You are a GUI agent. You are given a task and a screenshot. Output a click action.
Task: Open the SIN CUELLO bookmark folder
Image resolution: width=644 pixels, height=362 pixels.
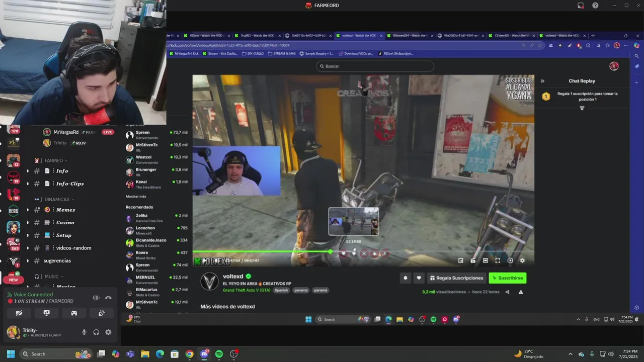coord(254,53)
